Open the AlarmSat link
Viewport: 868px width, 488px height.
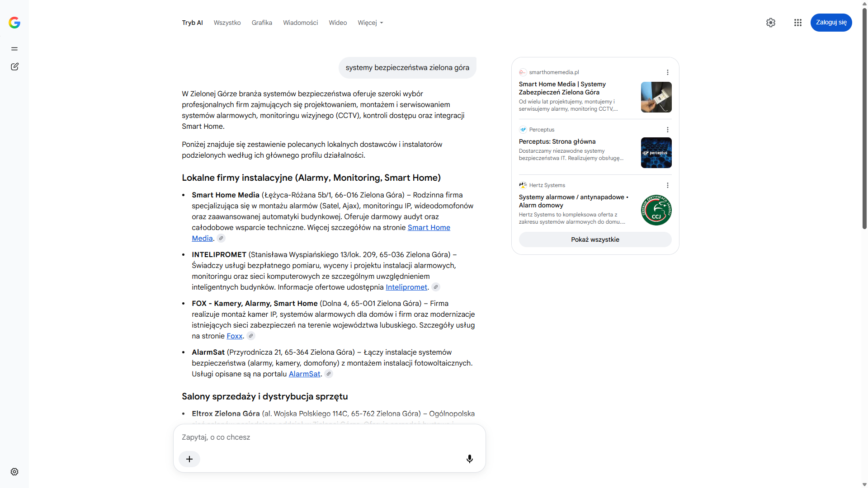(x=305, y=374)
